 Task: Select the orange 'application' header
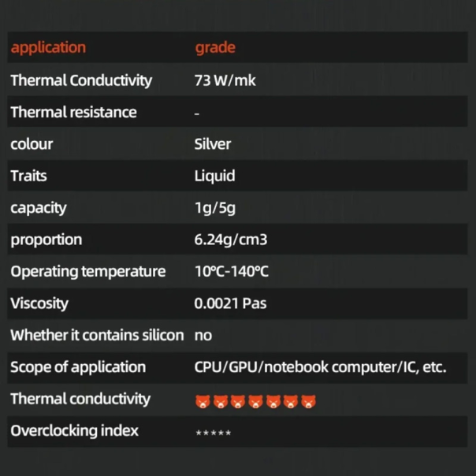click(x=48, y=47)
